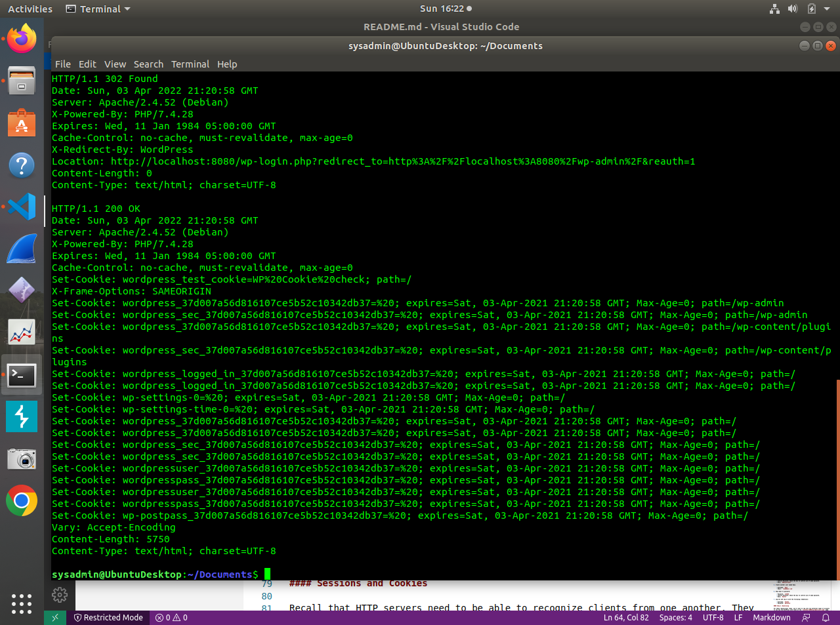
Task: Click the LF end-of-line indicator
Action: pyautogui.click(x=738, y=618)
